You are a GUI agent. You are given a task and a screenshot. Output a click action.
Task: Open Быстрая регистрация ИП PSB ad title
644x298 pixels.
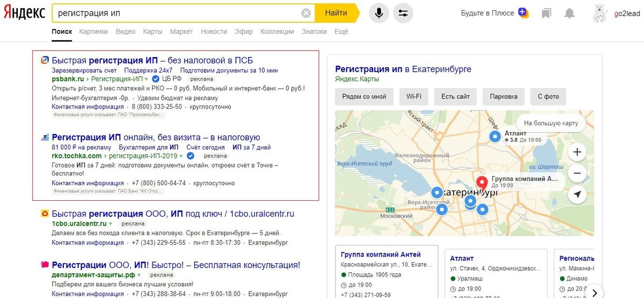pos(152,60)
